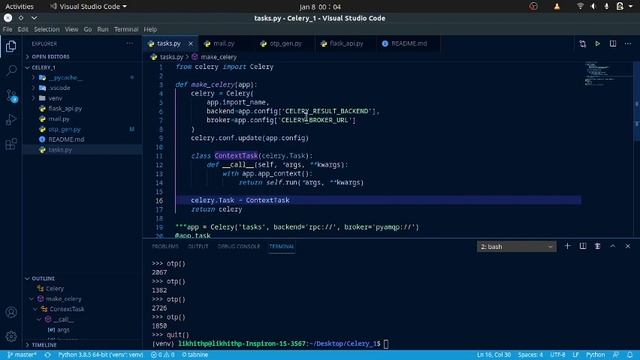
Task: Change end of line sequence LF
Action: pos(576,355)
